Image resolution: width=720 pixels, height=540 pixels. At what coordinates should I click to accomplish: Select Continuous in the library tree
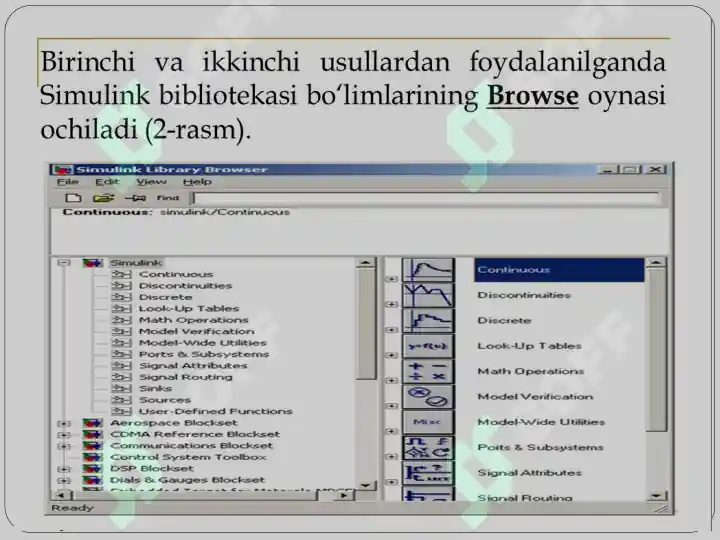(176, 274)
